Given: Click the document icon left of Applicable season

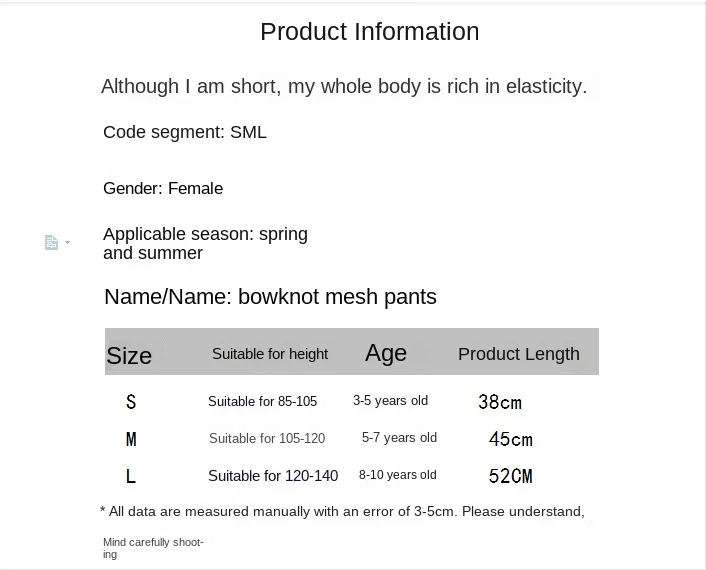Looking at the screenshot, I should tap(51, 243).
